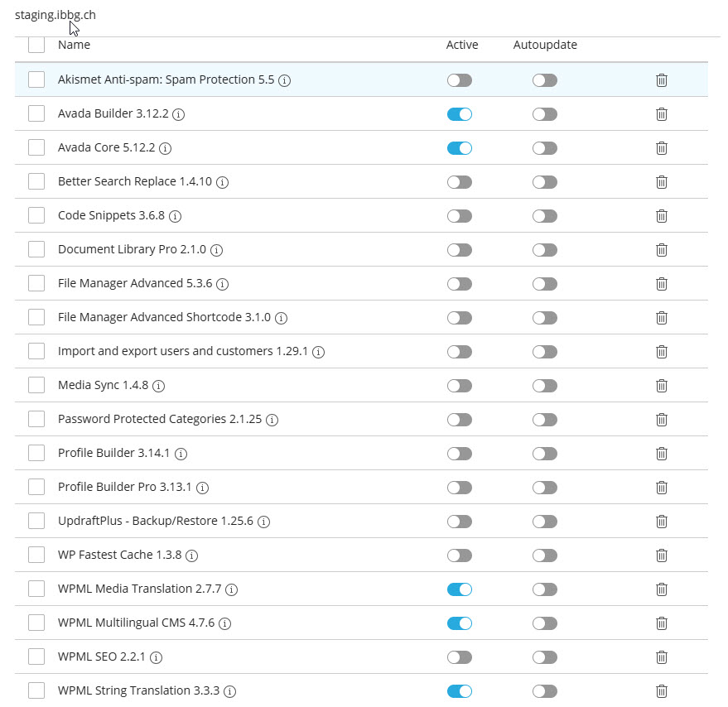The image size is (728, 707).
Task: Enable autoupdate for UpdraftPlus
Action: (x=545, y=522)
